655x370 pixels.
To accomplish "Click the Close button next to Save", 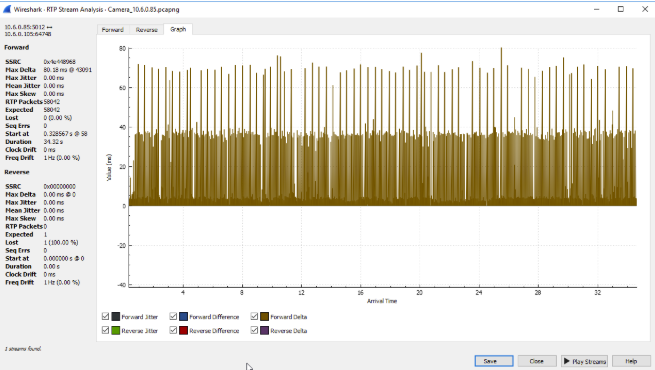I will tap(537, 361).
